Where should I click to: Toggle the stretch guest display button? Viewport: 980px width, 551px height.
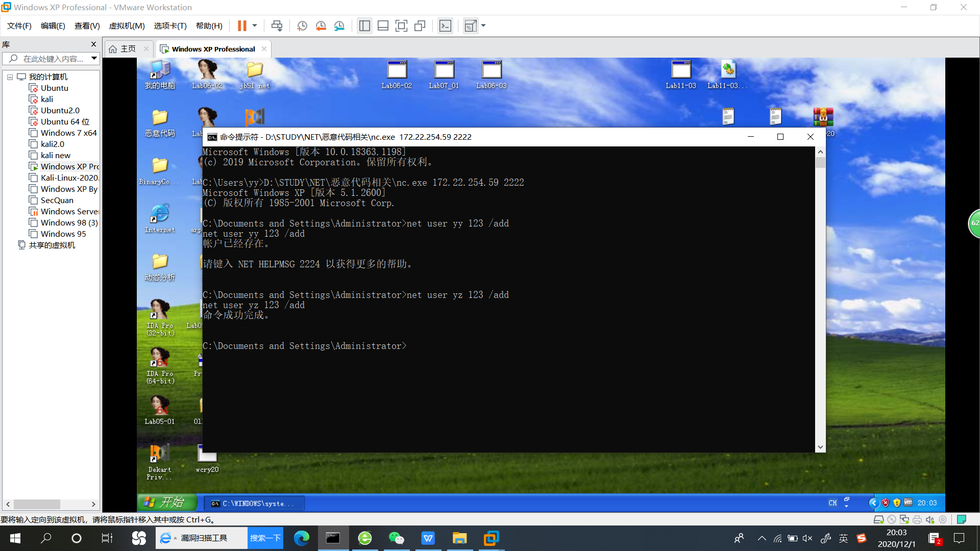point(471,26)
